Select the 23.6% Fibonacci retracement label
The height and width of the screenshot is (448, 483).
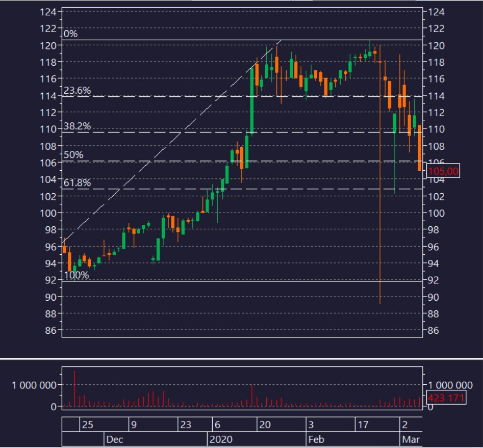coord(77,91)
